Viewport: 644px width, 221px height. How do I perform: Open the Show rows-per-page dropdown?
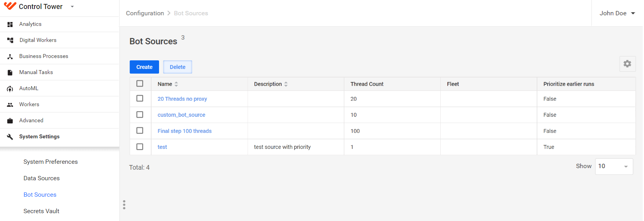[x=614, y=166]
